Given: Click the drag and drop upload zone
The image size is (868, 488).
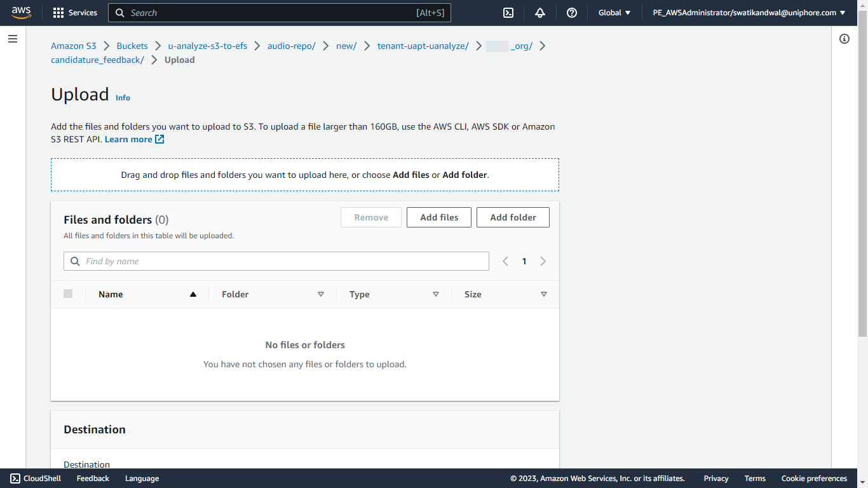Looking at the screenshot, I should (x=305, y=175).
